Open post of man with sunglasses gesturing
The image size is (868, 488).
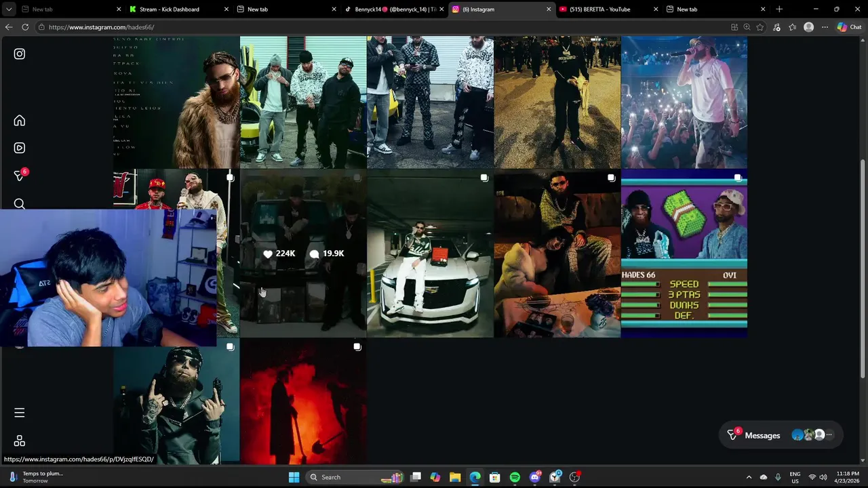pyautogui.click(x=176, y=402)
